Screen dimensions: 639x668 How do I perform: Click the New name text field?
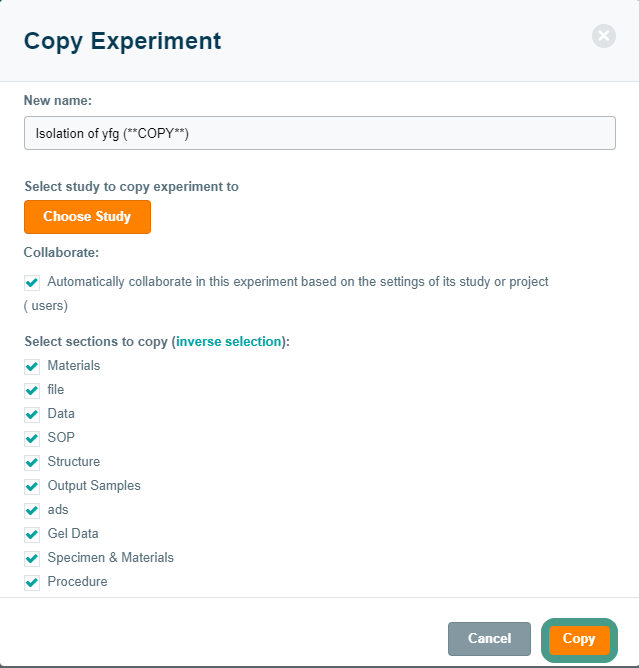click(319, 133)
